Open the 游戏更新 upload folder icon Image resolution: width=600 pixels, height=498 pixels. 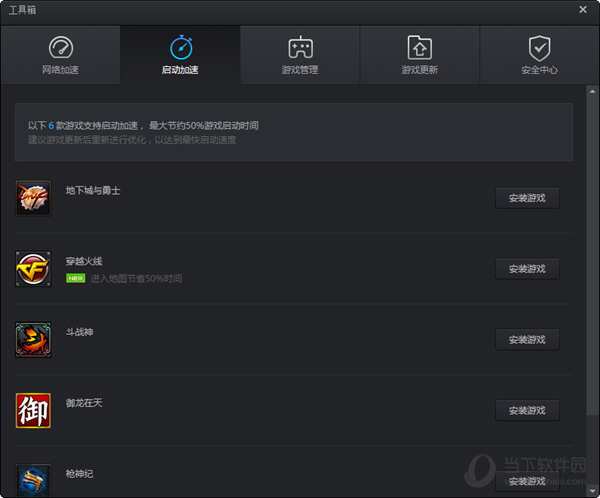click(420, 47)
